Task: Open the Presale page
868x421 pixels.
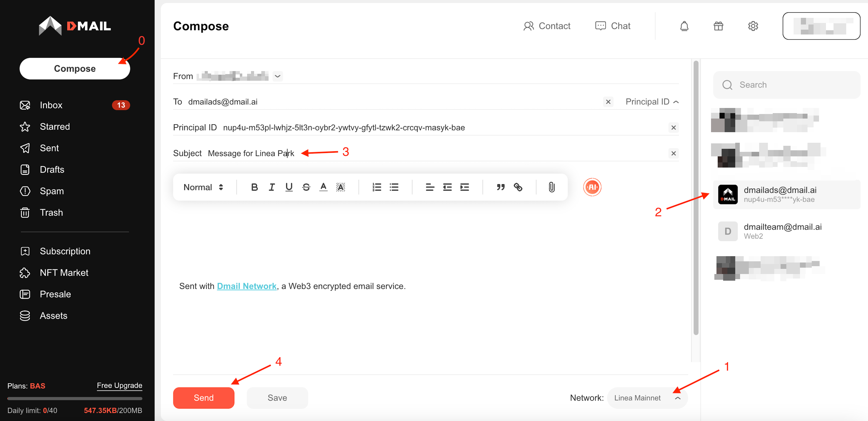Action: pyautogui.click(x=45, y=294)
